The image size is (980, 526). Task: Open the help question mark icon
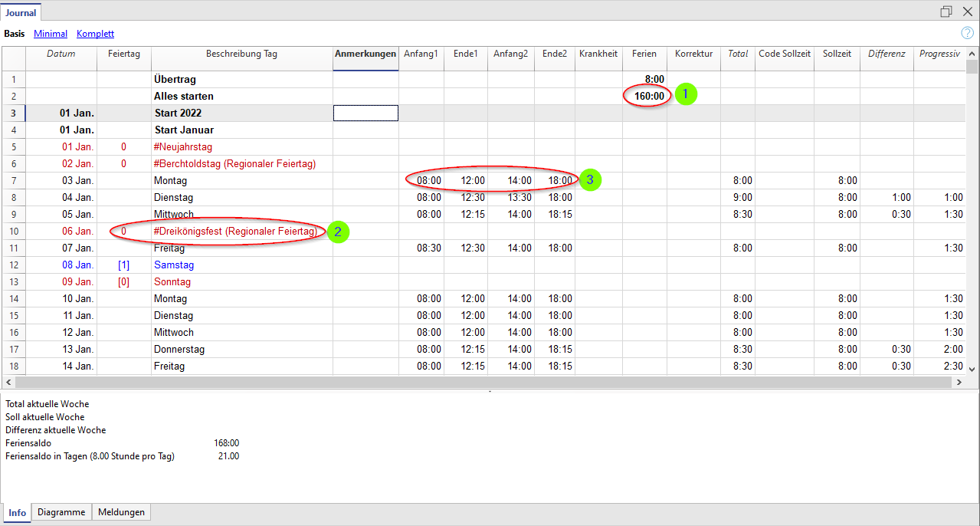click(x=967, y=33)
